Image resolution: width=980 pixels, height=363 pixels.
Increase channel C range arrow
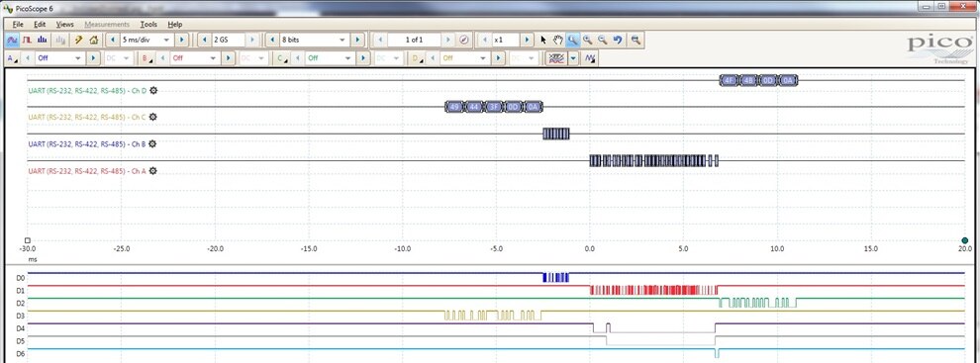(363, 58)
